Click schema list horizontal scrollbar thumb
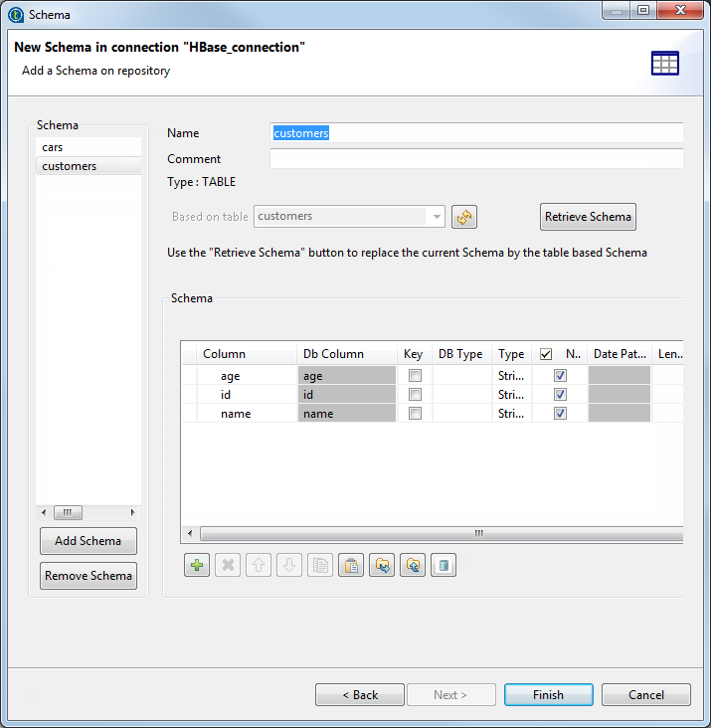711x728 pixels. (68, 512)
